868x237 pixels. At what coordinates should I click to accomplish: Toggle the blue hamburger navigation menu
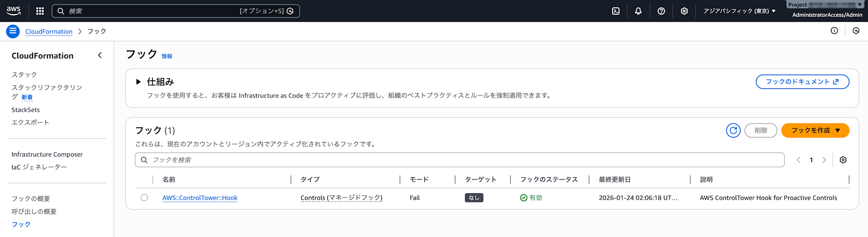tap(13, 31)
